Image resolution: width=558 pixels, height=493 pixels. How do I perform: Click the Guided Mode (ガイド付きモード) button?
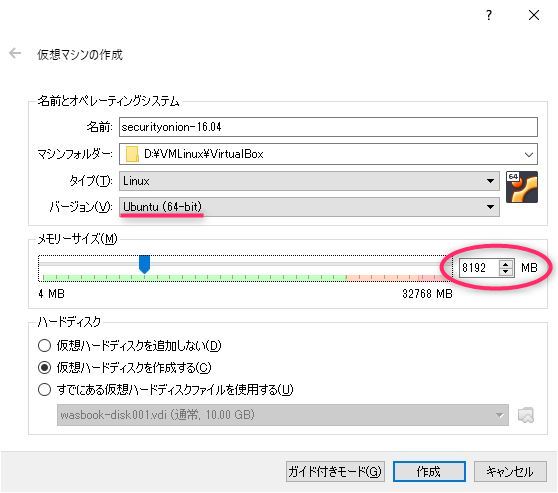point(335,472)
